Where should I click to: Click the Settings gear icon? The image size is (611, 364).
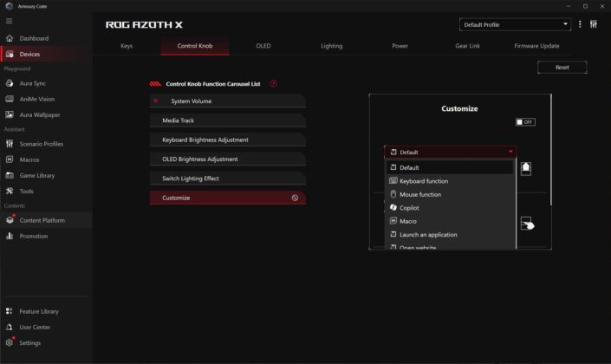10,342
